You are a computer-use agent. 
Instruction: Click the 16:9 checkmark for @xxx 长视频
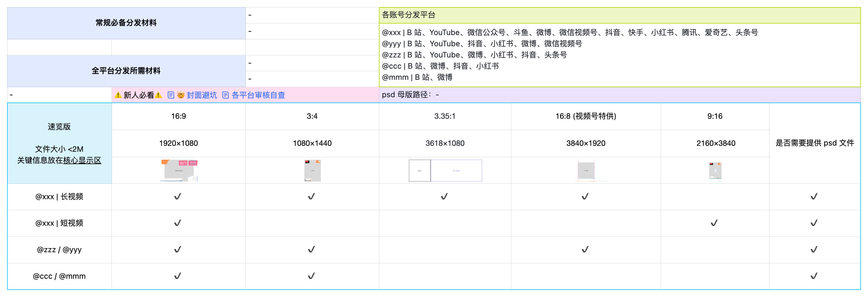click(178, 197)
